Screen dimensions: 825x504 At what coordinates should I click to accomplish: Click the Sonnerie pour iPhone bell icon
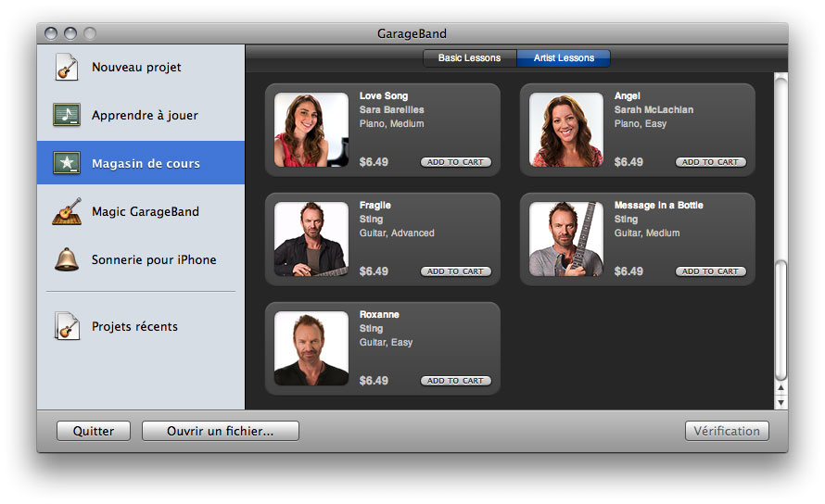[67, 259]
